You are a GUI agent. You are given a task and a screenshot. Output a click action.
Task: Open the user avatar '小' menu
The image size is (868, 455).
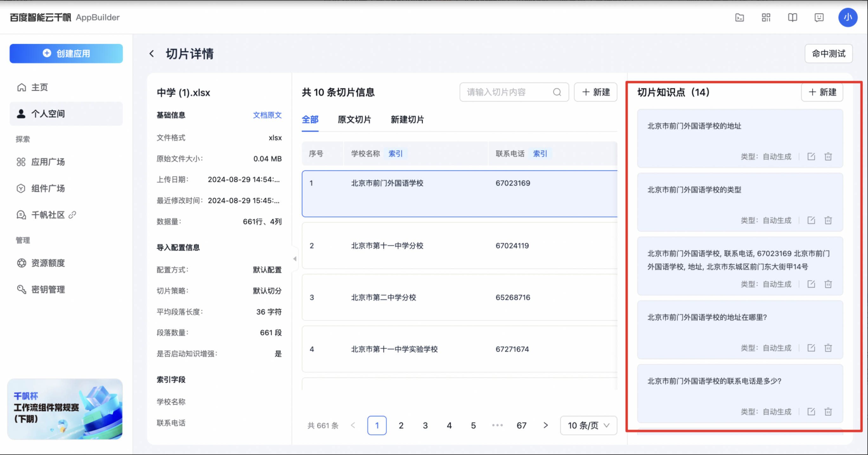[848, 17]
